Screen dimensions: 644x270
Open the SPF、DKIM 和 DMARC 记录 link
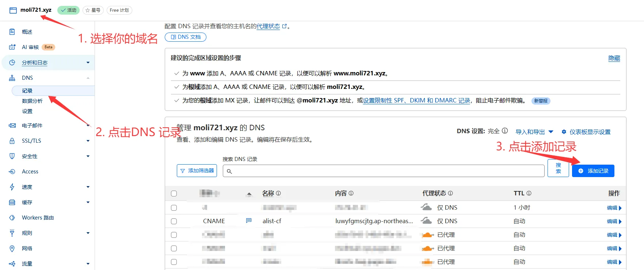[x=416, y=101]
